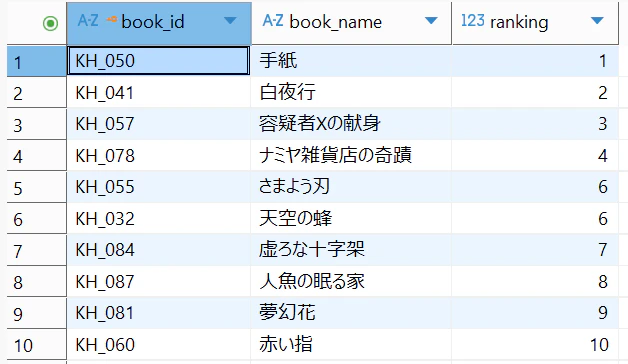Click the book name 虚ろな十字架

312,250
